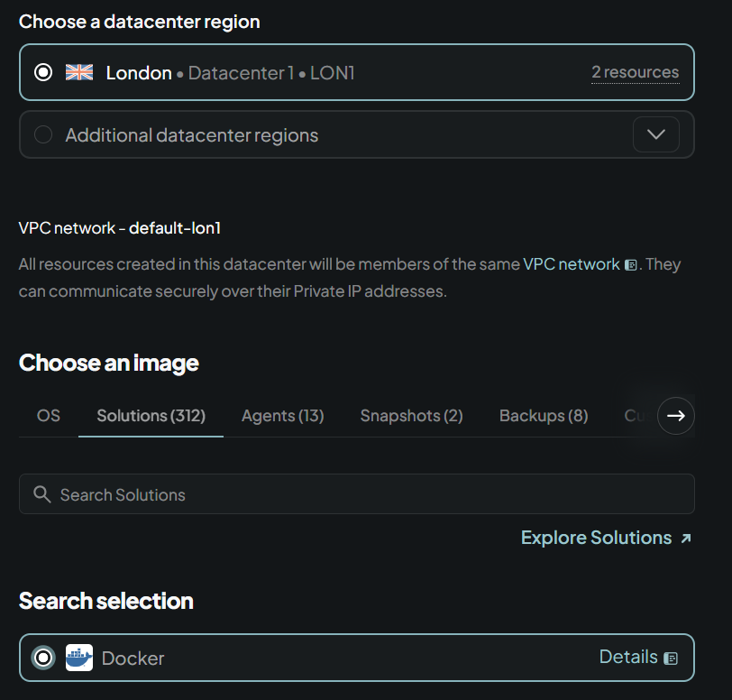This screenshot has width=732, height=700.
Task: Open the VPC network link
Action: pos(571,264)
